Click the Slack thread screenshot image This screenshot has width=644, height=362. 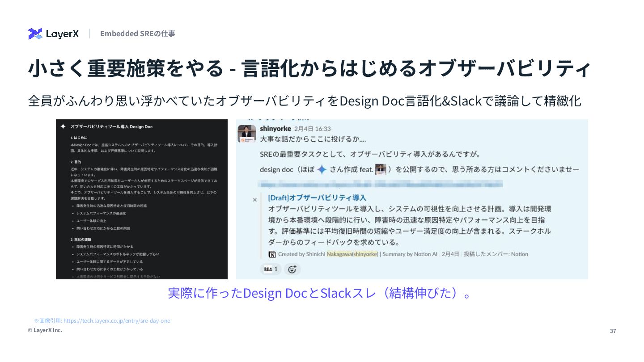(412, 199)
